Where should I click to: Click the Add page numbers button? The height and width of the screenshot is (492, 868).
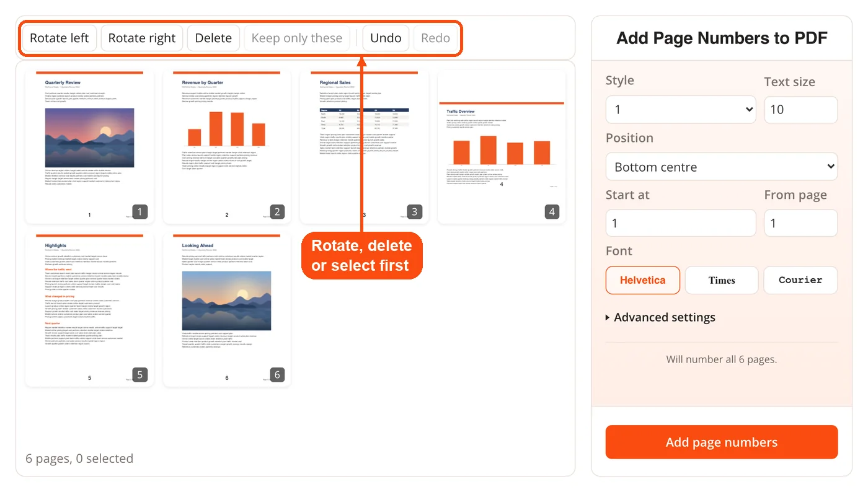[x=722, y=442]
